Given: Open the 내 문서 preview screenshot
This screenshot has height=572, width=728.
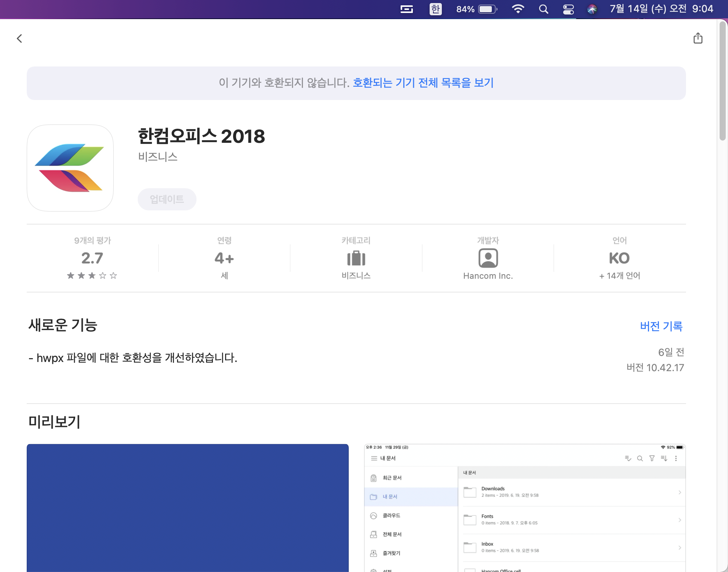Looking at the screenshot, I should 525,508.
